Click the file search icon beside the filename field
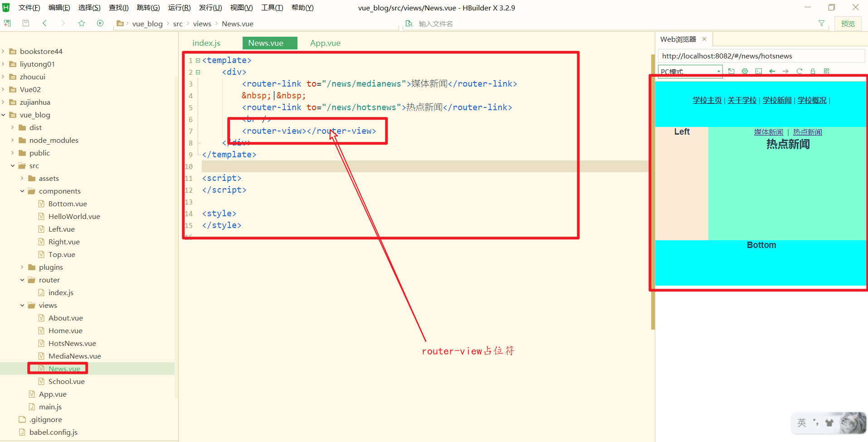The width and height of the screenshot is (868, 442). pyautogui.click(x=409, y=24)
